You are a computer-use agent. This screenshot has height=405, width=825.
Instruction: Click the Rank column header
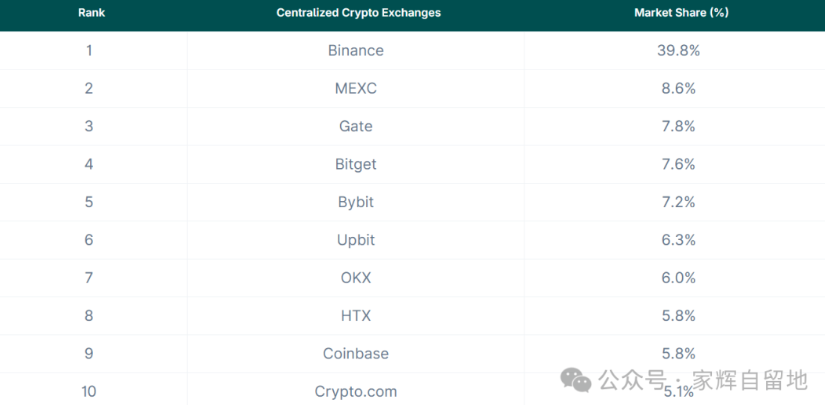(92, 13)
